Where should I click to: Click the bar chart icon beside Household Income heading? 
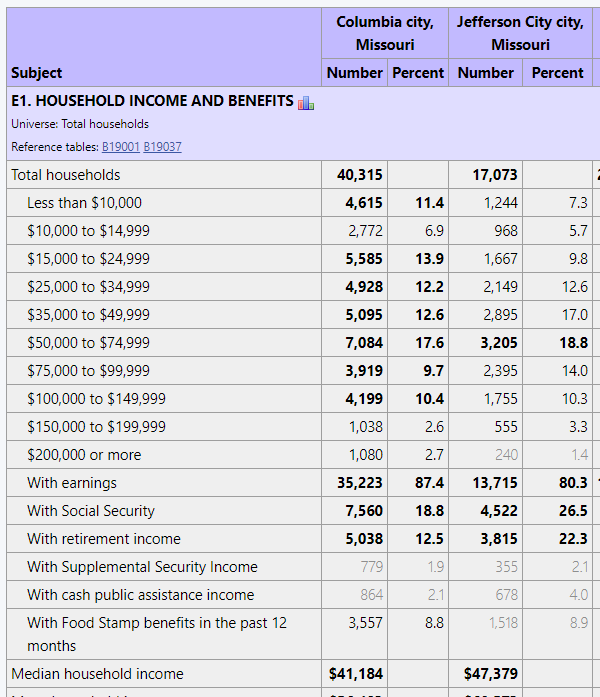(x=306, y=102)
